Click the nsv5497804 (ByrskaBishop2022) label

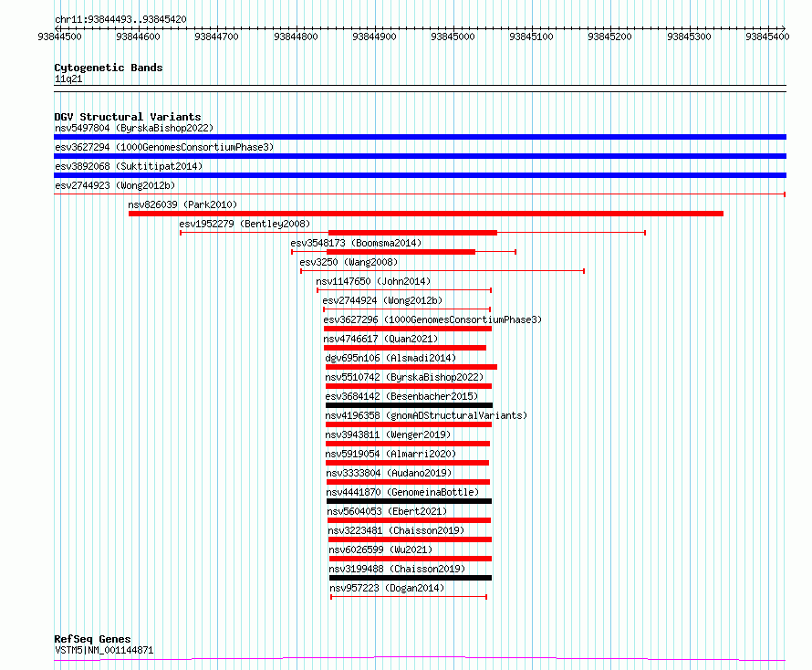pos(134,128)
